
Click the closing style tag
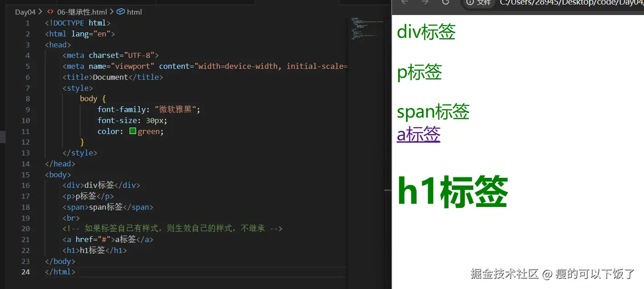(x=80, y=153)
